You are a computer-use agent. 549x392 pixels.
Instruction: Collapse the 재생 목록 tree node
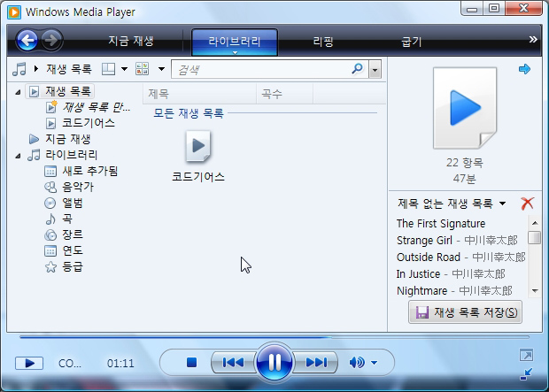(x=18, y=92)
